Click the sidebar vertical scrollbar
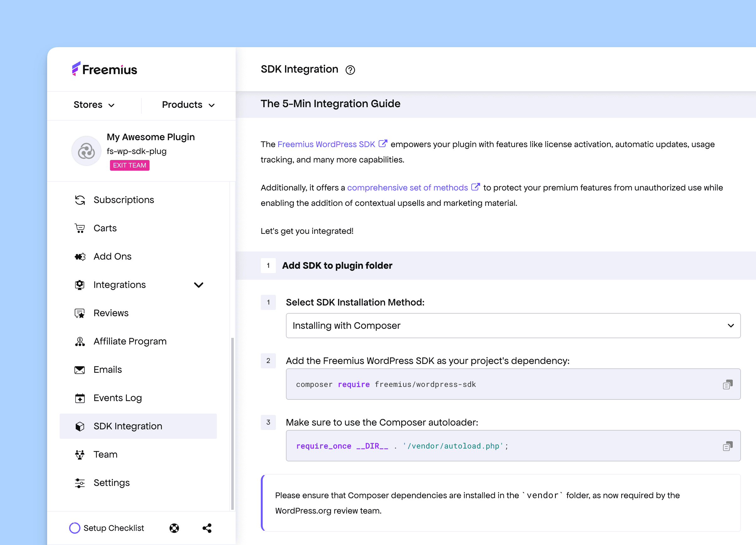Screen dimensions: 756x545 pyautogui.click(x=232, y=423)
